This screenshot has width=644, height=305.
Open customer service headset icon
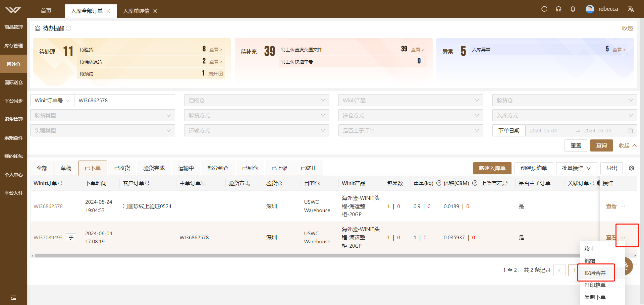pos(558,9)
